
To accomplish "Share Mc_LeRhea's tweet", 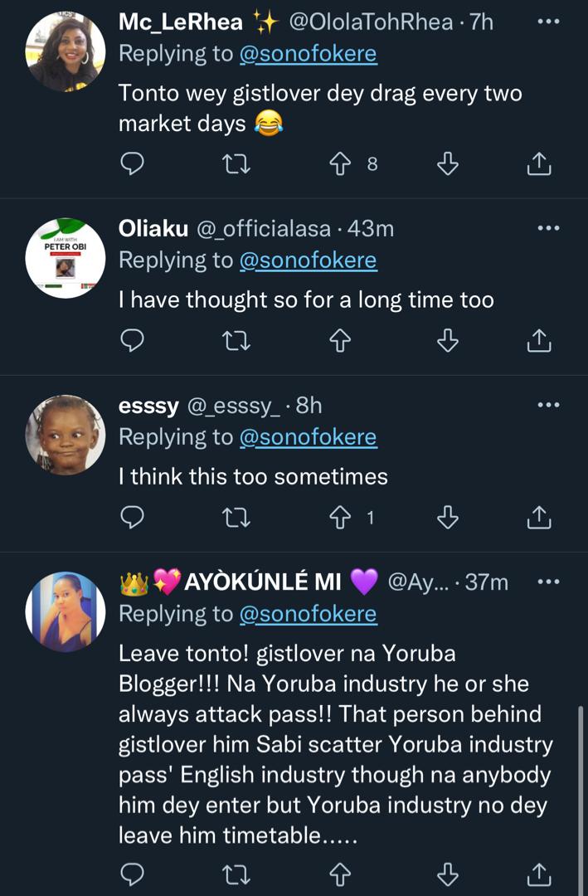I will tap(539, 164).
